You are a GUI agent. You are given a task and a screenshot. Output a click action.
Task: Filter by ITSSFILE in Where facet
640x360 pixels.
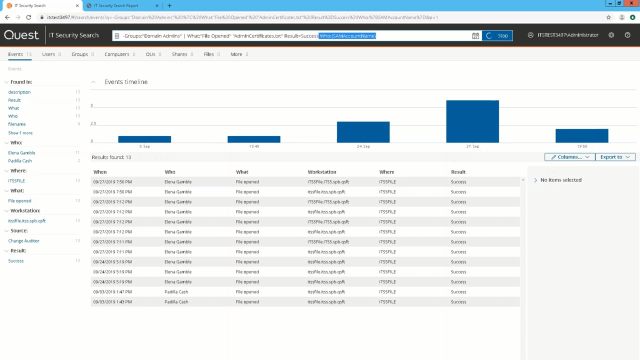pos(16,181)
